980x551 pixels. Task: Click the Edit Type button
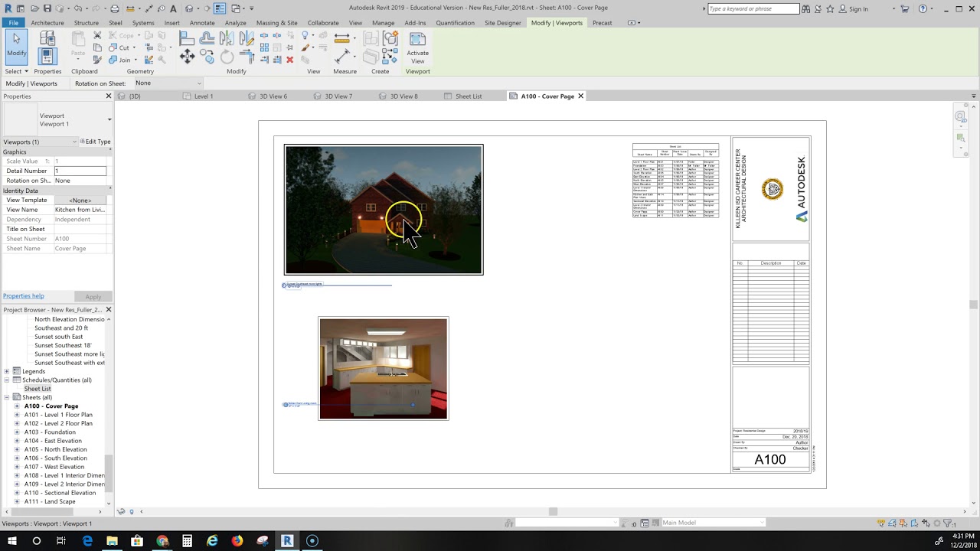[x=95, y=142]
